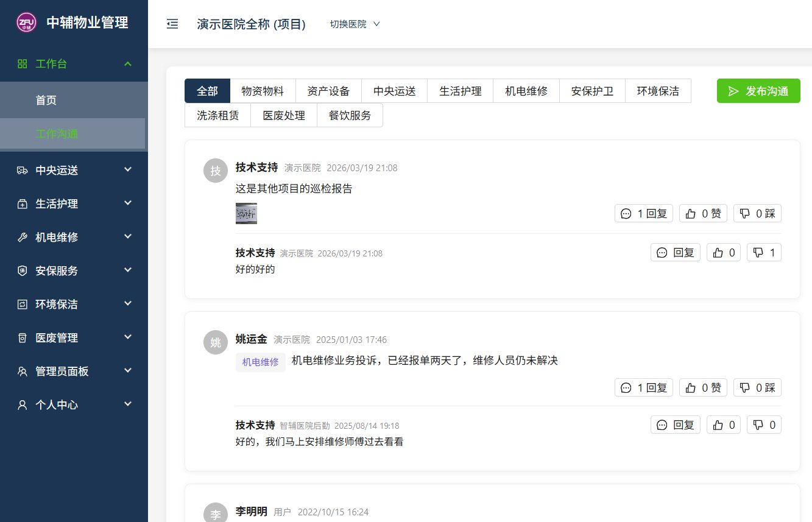Expand the 中央运送 sidebar menu
This screenshot has height=522, width=812.
(x=74, y=171)
